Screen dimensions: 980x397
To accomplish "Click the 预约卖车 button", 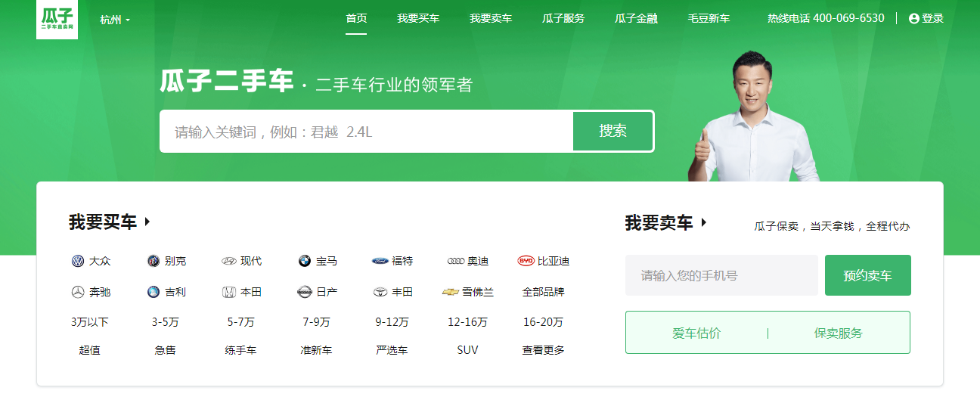I will [867, 275].
